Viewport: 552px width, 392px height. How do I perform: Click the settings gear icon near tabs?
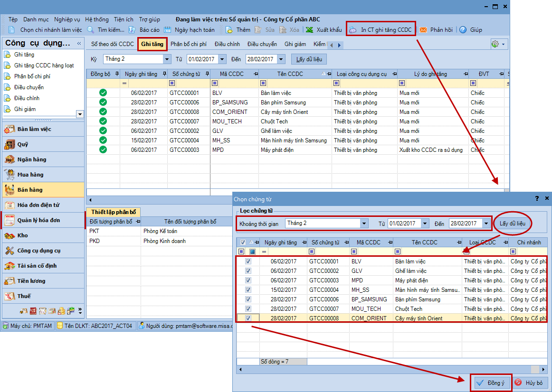point(495,44)
